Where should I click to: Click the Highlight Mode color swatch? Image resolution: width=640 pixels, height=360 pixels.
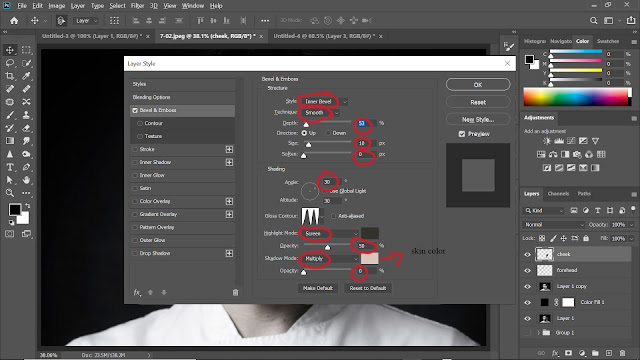369,233
